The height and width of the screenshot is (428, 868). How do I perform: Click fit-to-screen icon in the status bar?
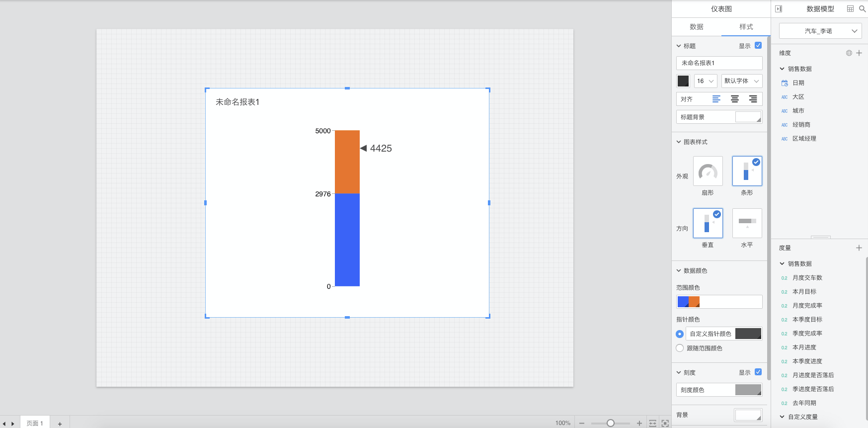click(x=665, y=423)
